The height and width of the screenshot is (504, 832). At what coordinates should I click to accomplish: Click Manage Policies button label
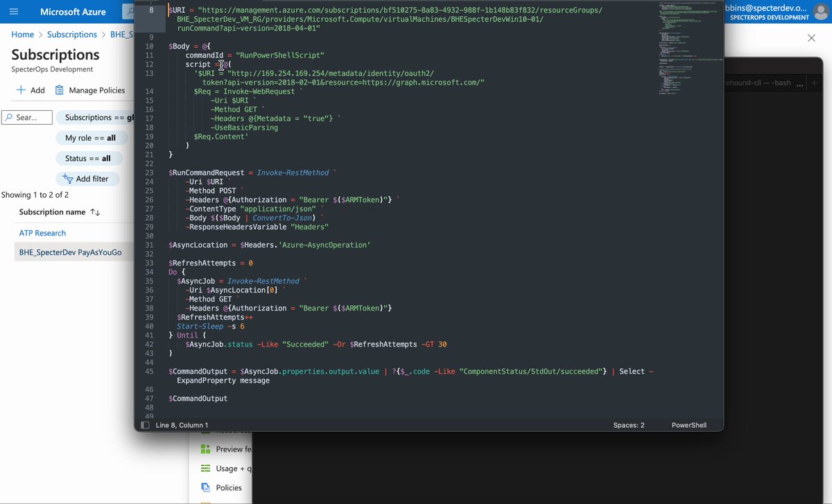(x=97, y=90)
